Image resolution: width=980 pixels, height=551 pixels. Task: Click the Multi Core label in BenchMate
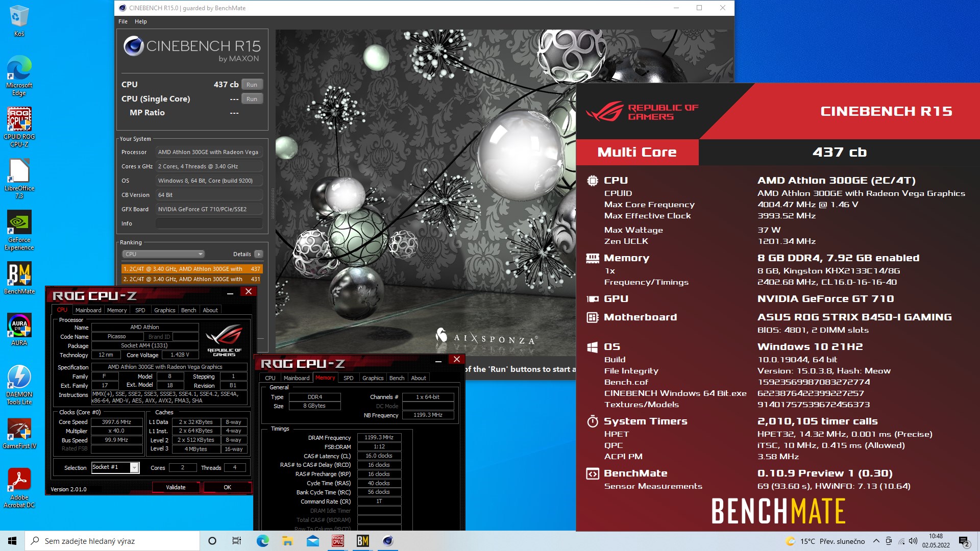(637, 152)
